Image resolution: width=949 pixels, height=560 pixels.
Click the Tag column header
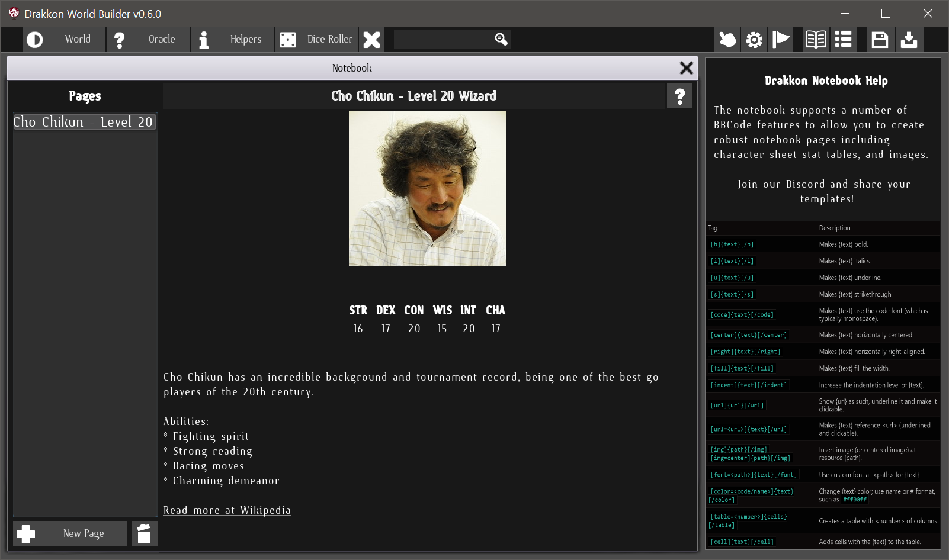click(713, 228)
